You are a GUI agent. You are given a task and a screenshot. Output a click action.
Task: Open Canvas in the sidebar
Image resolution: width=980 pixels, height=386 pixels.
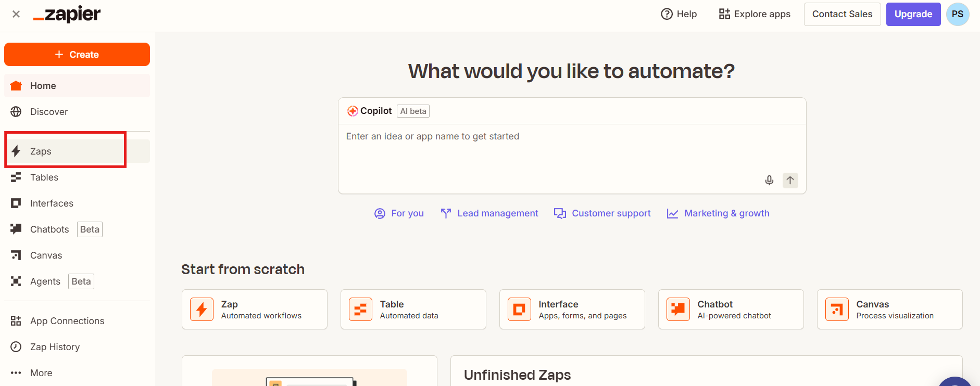[77, 255]
